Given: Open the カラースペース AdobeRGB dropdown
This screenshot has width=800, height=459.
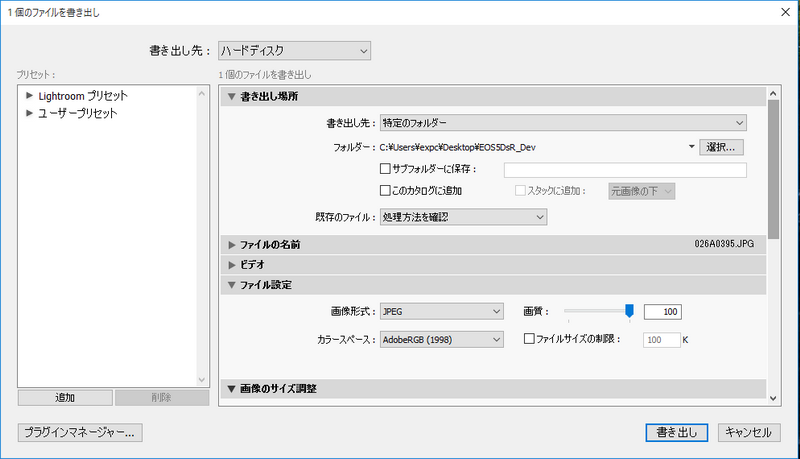Looking at the screenshot, I should click(x=441, y=340).
